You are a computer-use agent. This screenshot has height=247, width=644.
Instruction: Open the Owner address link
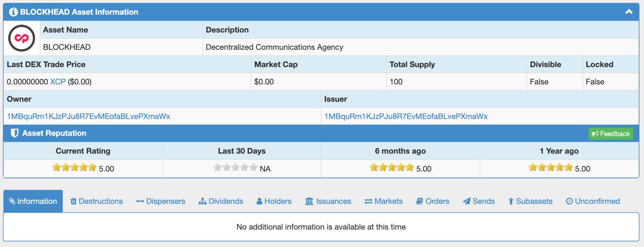pos(89,116)
